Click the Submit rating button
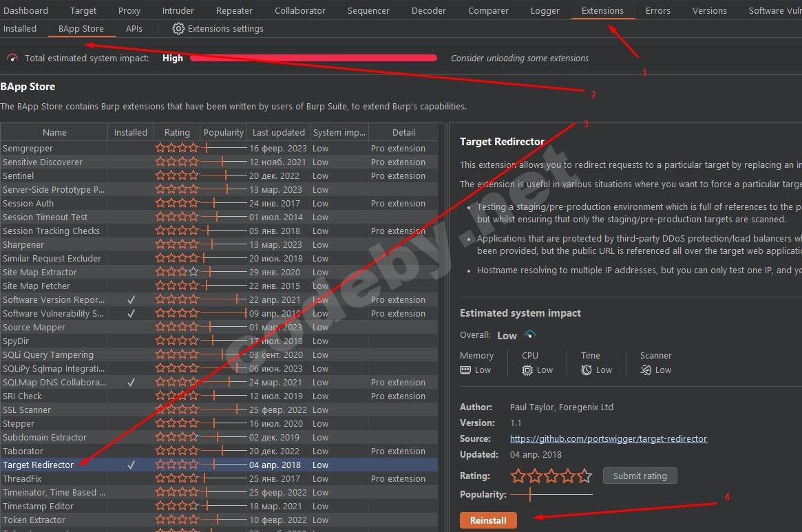The image size is (802, 532). click(x=640, y=475)
